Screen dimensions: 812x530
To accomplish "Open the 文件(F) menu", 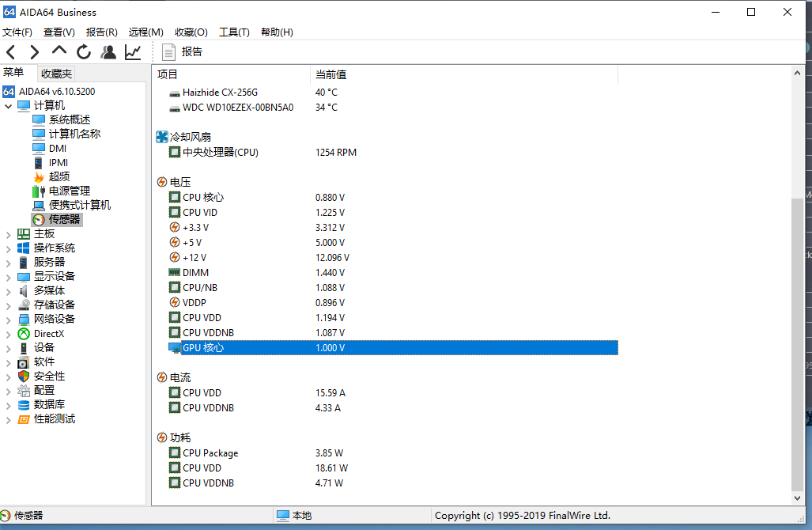I will pos(17,32).
